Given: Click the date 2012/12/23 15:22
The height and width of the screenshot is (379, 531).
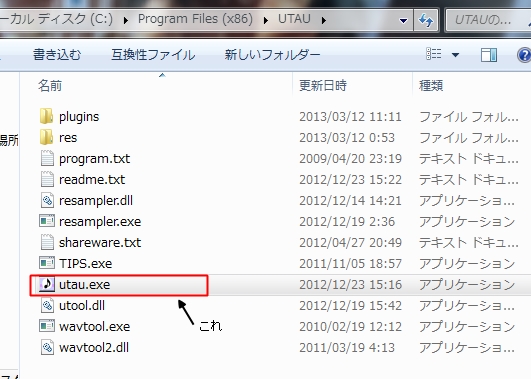Looking at the screenshot, I should pyautogui.click(x=351, y=180).
